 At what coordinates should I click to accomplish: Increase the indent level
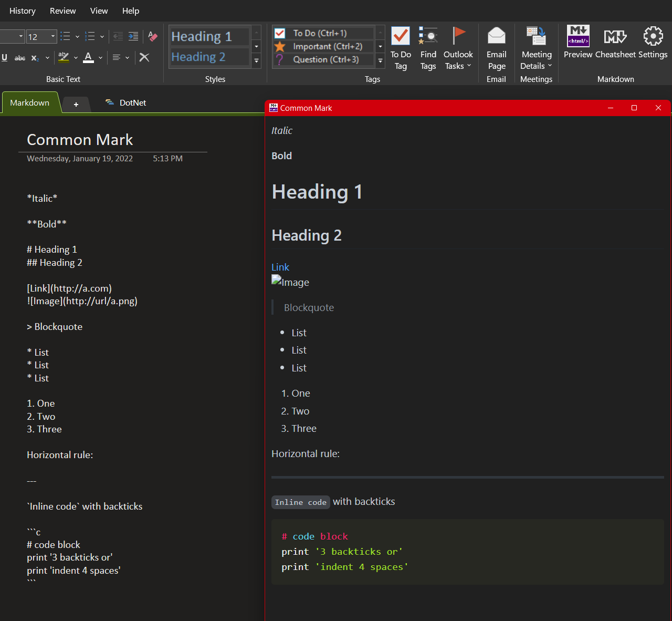click(x=133, y=36)
